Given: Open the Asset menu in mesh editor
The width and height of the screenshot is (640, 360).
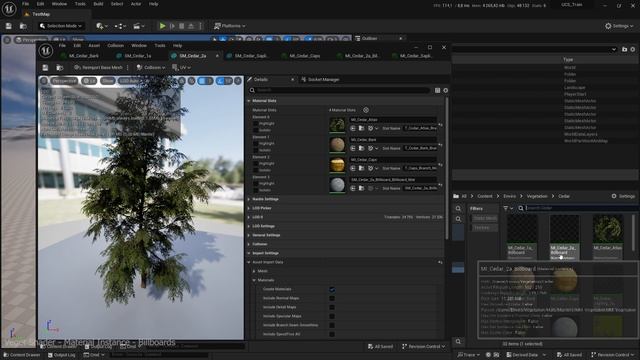Looking at the screenshot, I should (x=94, y=45).
